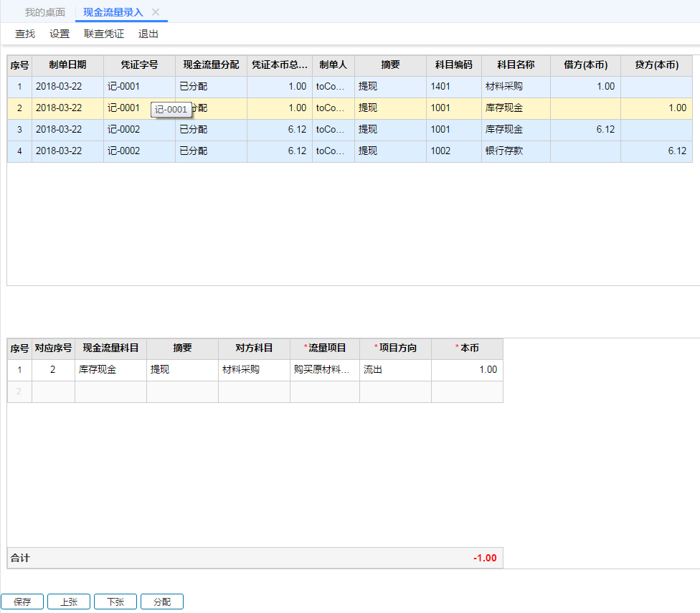Go to previous voucher with 上张
Viewport: 700px width, 613px height.
[69, 602]
